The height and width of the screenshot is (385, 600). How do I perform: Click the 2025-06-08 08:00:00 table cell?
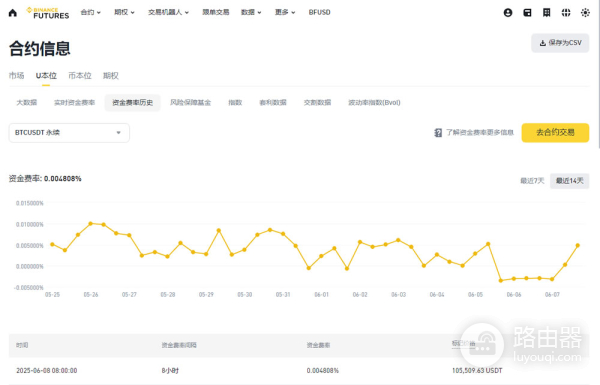(47, 370)
